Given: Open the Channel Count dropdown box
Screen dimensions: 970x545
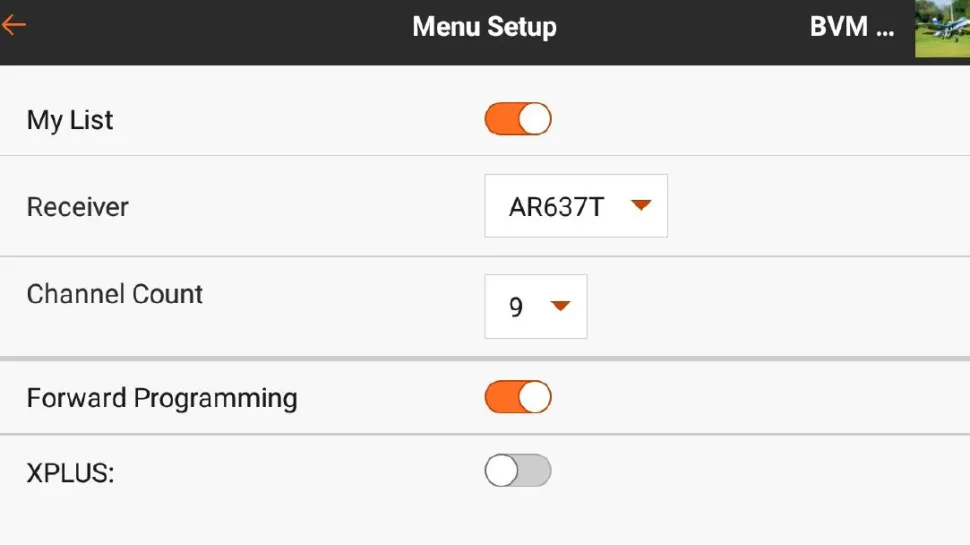Looking at the screenshot, I should (536, 306).
